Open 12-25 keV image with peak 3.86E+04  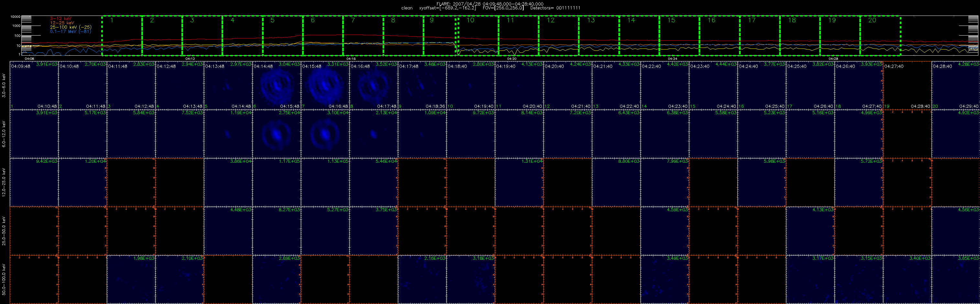(x=228, y=183)
